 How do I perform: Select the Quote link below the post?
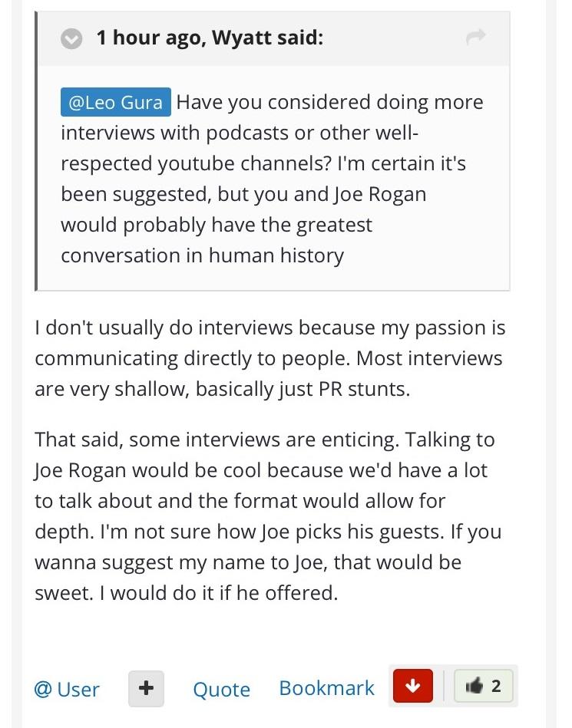pyautogui.click(x=222, y=689)
